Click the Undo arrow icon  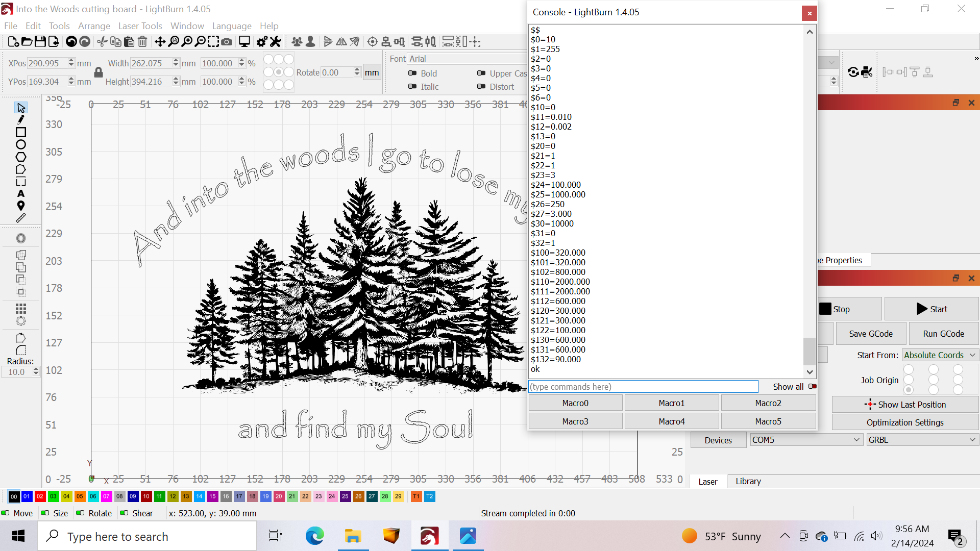(71, 42)
